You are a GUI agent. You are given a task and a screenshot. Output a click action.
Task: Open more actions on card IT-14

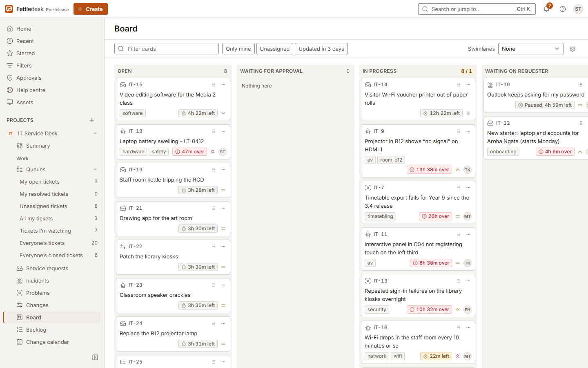[468, 85]
